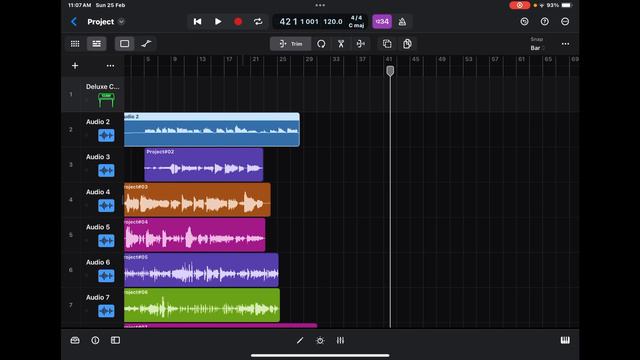This screenshot has height=360, width=640.
Task: Select the Join tool
Action: coord(361,44)
